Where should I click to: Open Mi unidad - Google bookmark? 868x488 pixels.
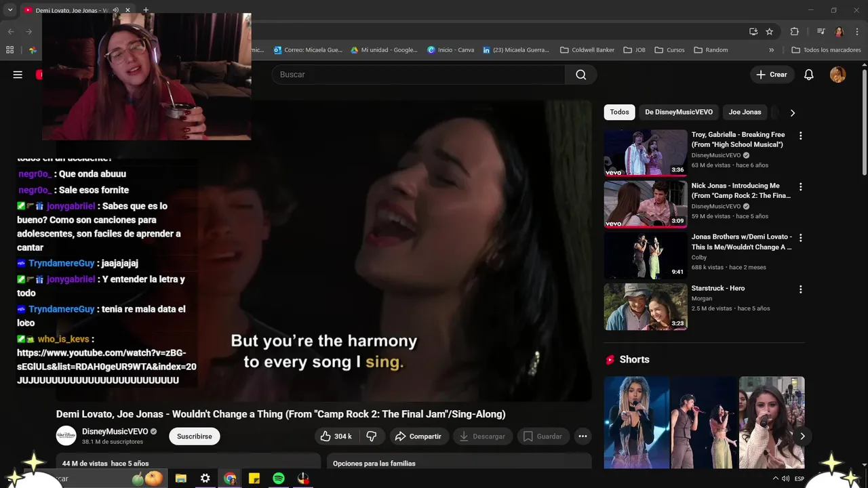384,49
